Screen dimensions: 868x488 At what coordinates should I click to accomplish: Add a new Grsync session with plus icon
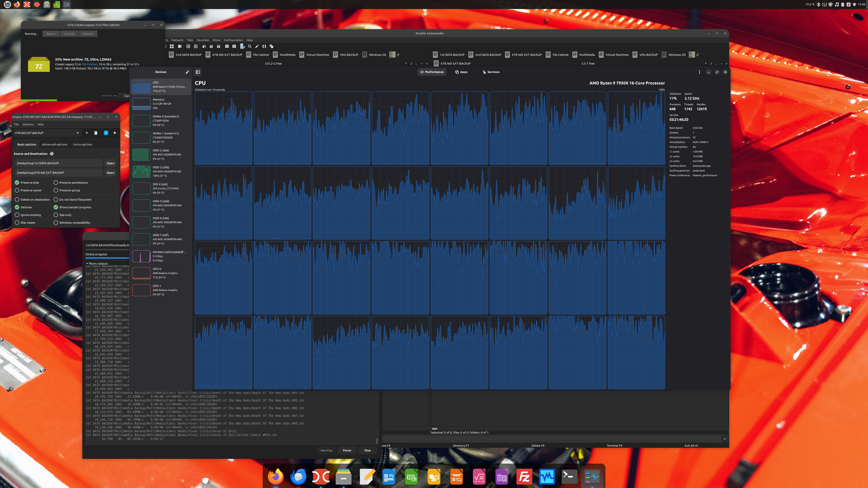87,133
